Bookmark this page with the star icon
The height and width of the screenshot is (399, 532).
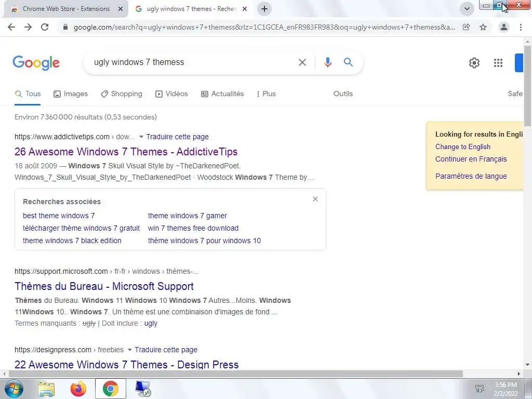point(483,27)
